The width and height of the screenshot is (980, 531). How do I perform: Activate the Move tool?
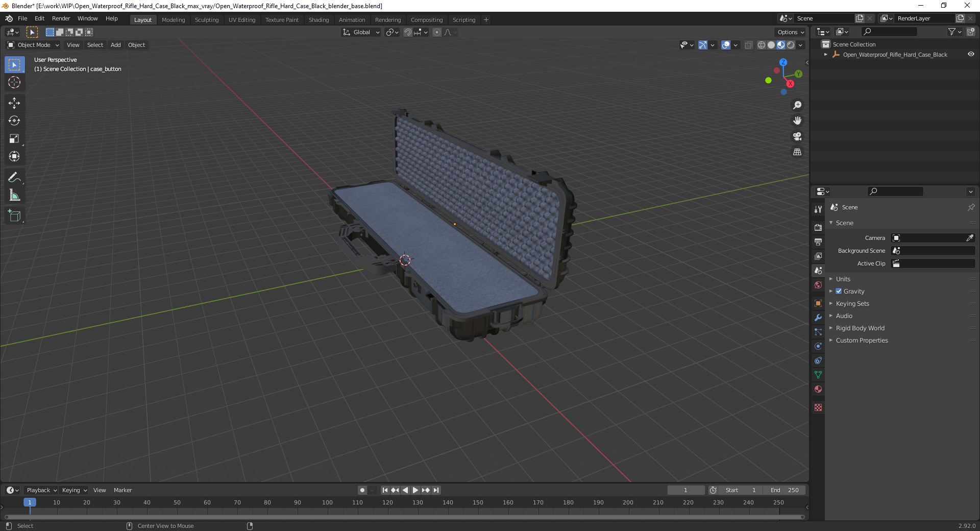click(x=14, y=103)
